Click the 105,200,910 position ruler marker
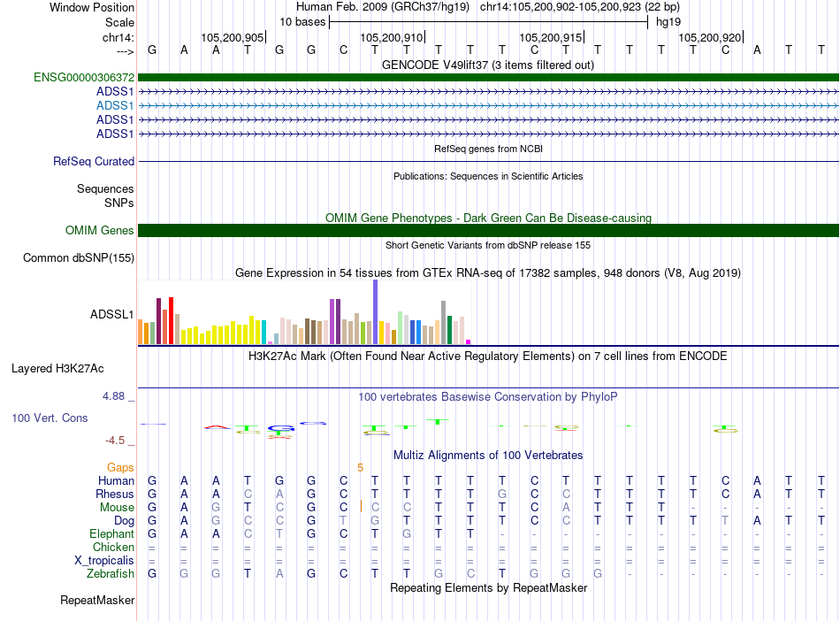The height and width of the screenshot is (621, 840). pyautogui.click(x=392, y=38)
